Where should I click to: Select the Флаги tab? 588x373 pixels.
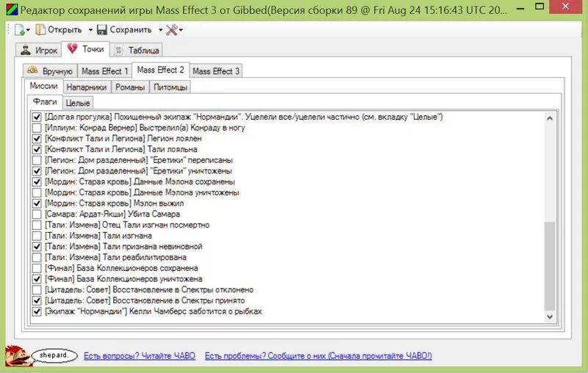45,101
